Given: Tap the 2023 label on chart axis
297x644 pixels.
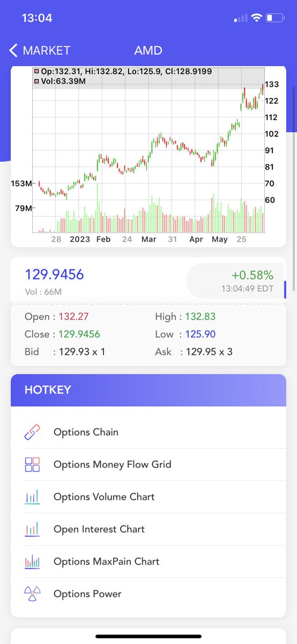Looking at the screenshot, I should [80, 239].
